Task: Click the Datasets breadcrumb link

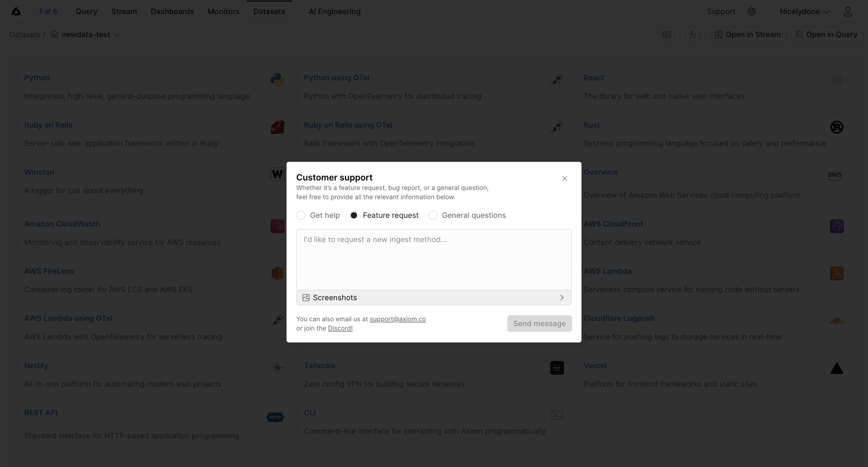Action: 25,34
